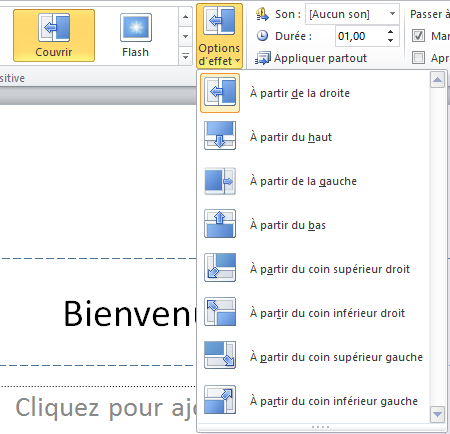
Task: Select text À partir du coin supérieur droit
Action: (330, 269)
